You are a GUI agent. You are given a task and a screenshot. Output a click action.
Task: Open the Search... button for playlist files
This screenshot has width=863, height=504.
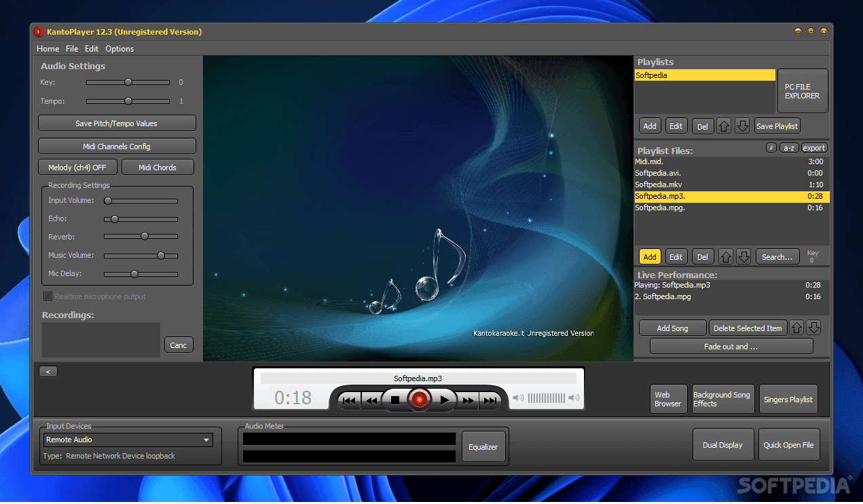tap(777, 257)
